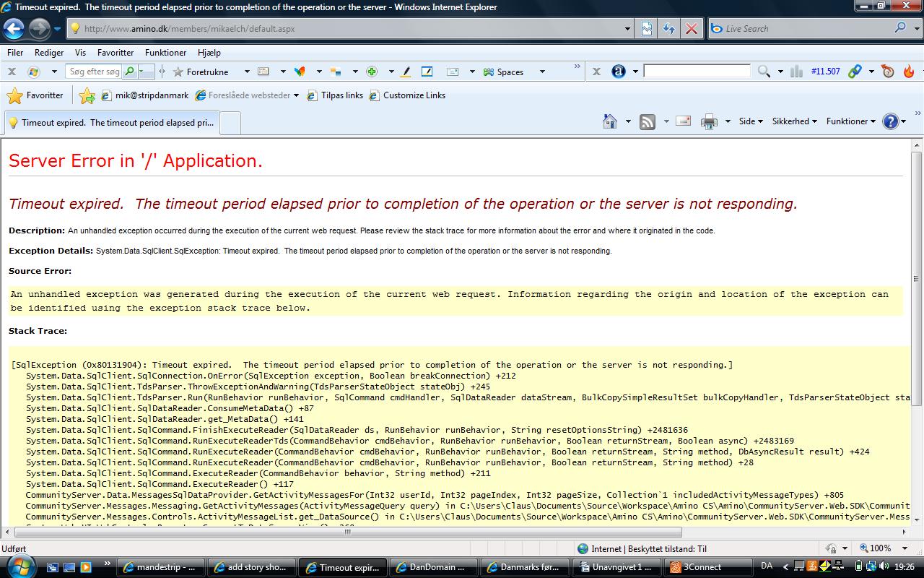This screenshot has height=578, width=924.
Task: Open the Funktioner command bar dropdown
Action: 850,121
